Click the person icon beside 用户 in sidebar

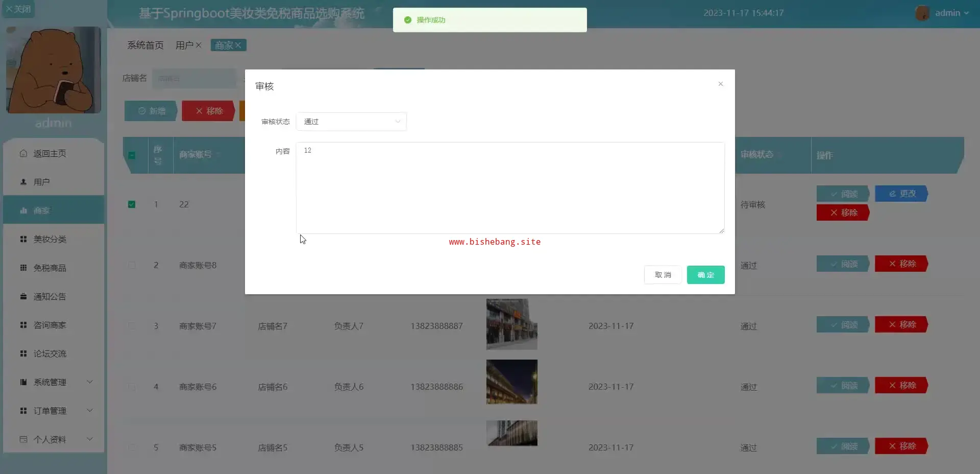23,182
